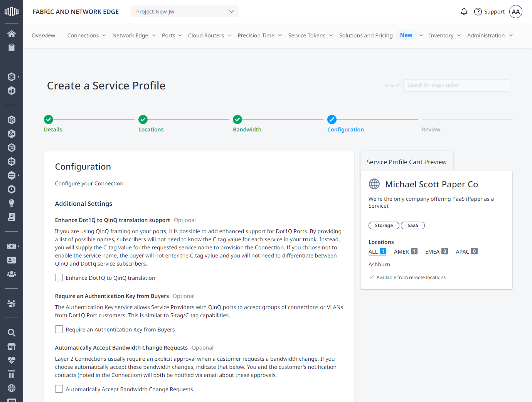Click the magnifying glass sidebar icon
This screenshot has width=532, height=402.
12,333
